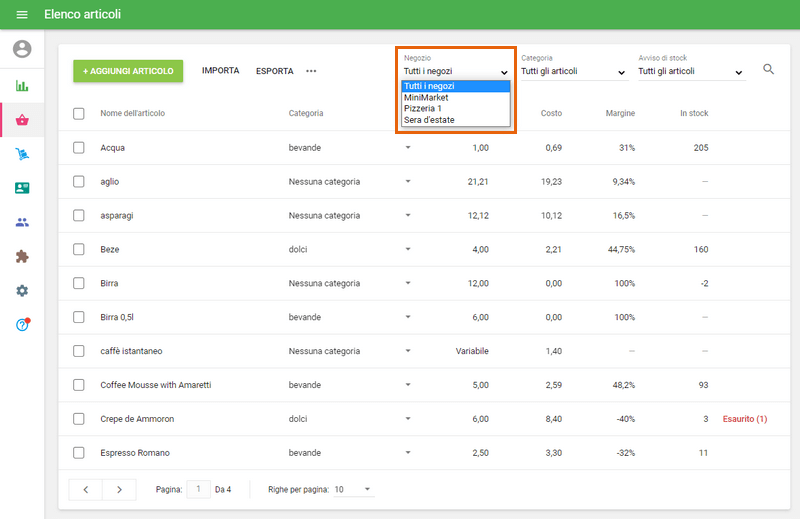Open the hamburger navigation menu
The image size is (800, 519).
(22, 15)
